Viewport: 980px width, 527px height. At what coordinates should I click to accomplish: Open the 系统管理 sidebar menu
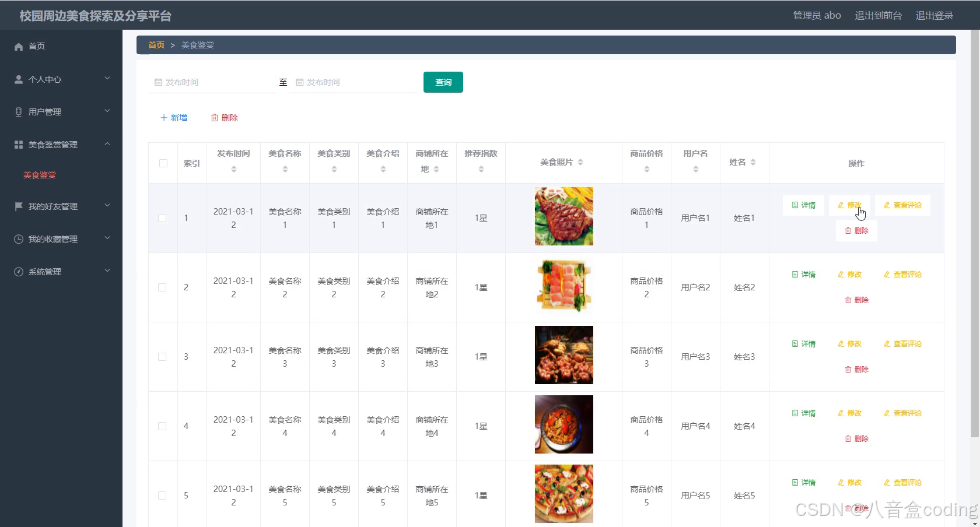coord(61,272)
